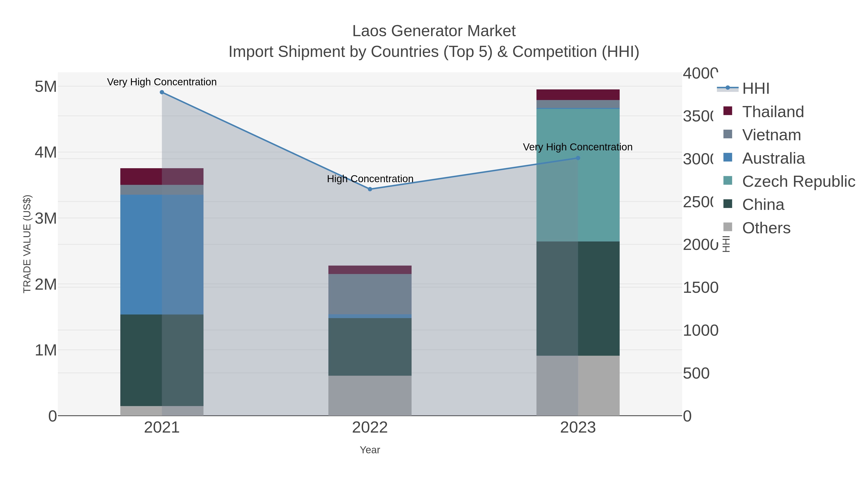The width and height of the screenshot is (868, 488).
Task: Click the 2022 x-axis label
Action: coord(370,428)
